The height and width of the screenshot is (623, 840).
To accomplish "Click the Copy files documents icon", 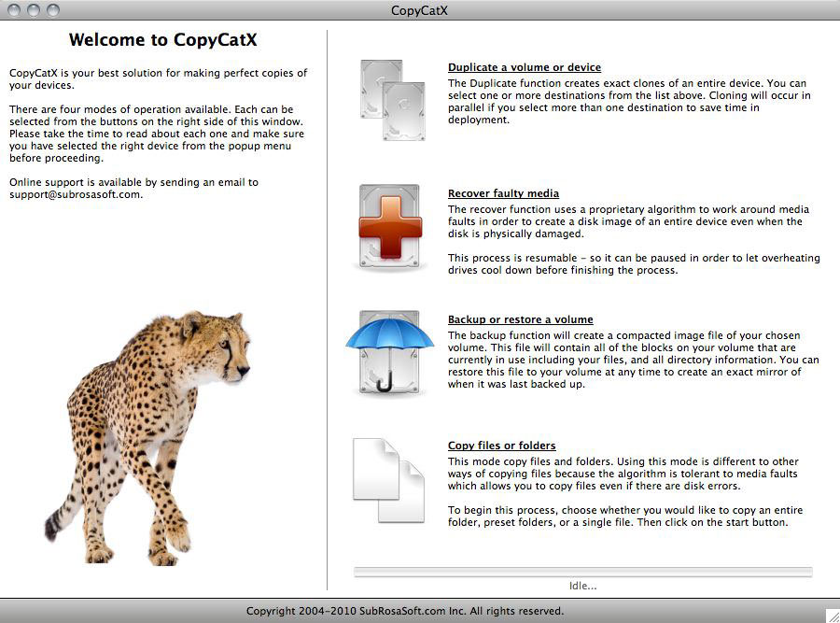I will pyautogui.click(x=389, y=480).
